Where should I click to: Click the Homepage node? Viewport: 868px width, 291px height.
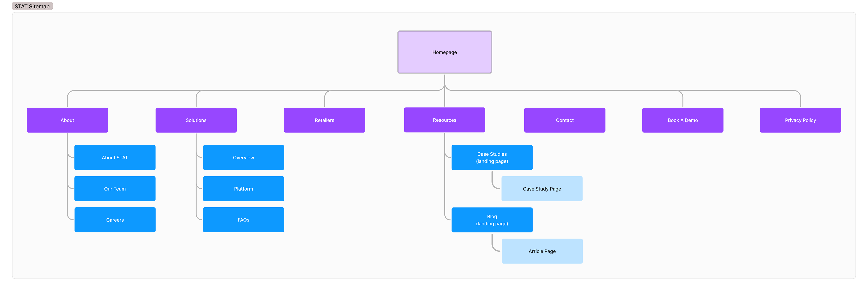444,52
